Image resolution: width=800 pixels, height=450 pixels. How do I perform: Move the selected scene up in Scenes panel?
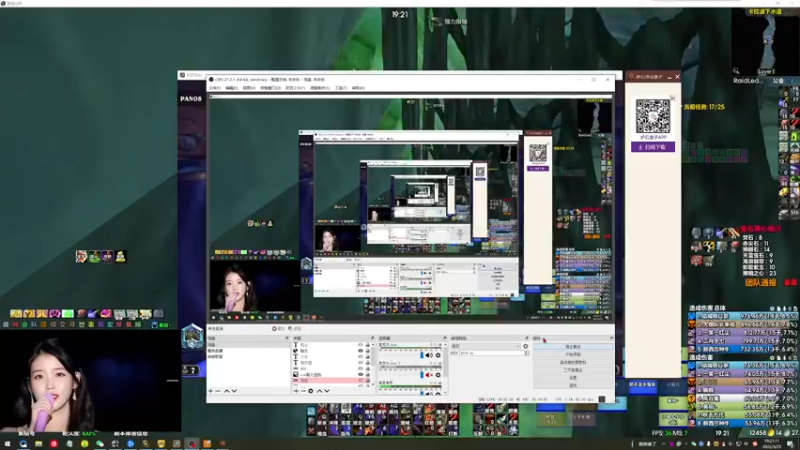coord(227,391)
